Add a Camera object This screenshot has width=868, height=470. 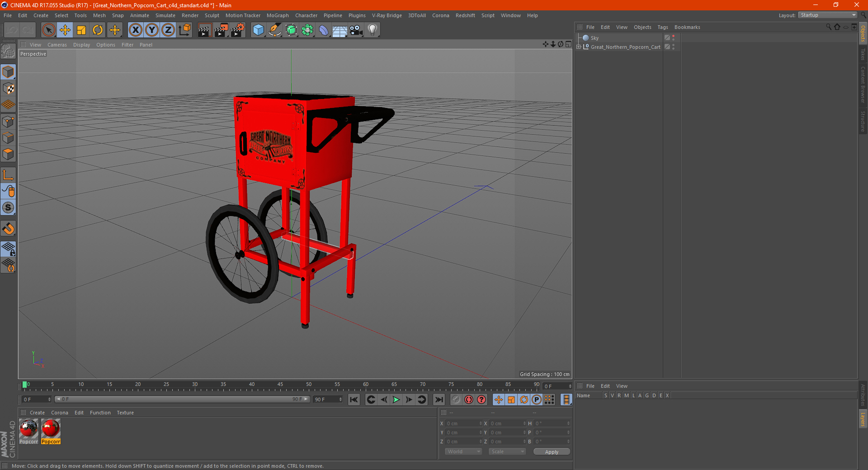356,30
